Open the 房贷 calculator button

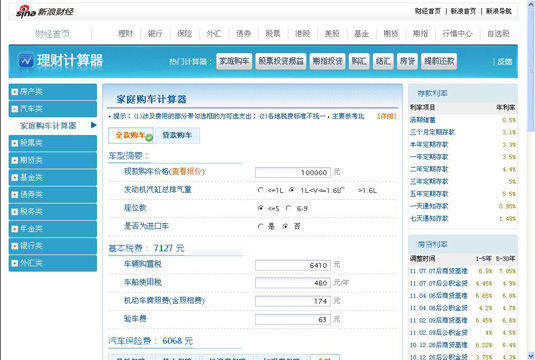(407, 61)
